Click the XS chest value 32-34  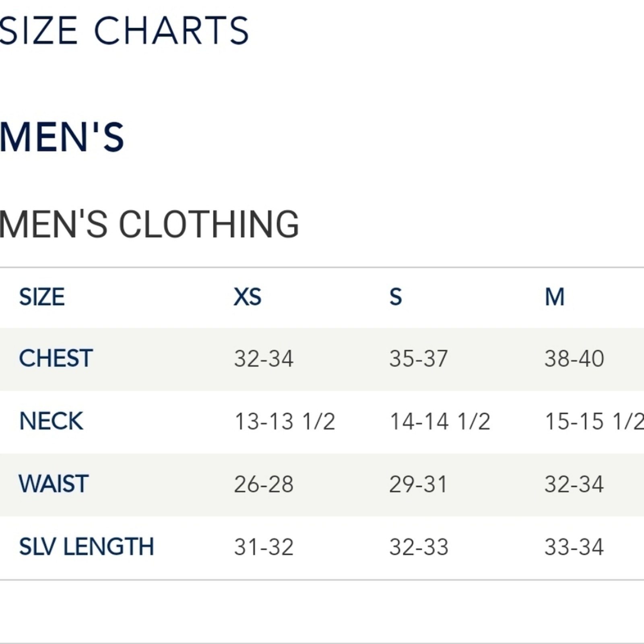click(x=264, y=359)
